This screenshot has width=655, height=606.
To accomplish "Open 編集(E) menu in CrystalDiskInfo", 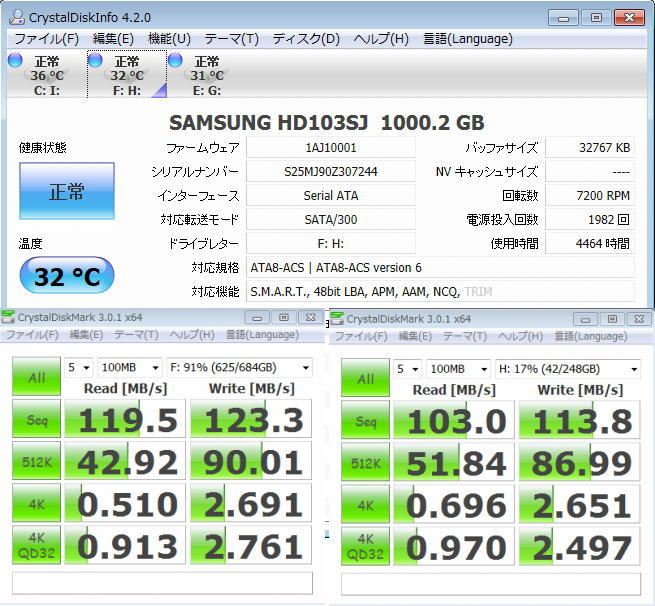I will pos(113,39).
